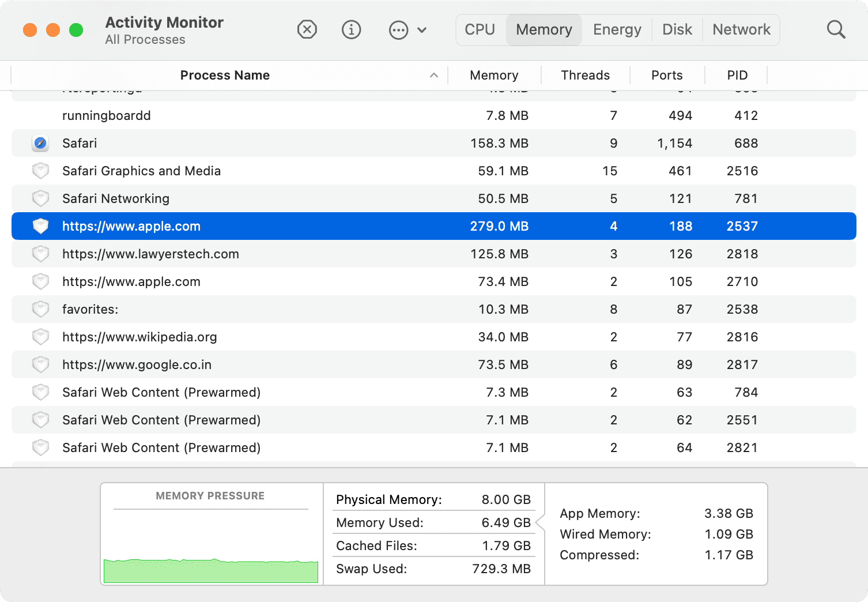The image size is (868, 602).
Task: Click shield icon beside wikipedia.org process
Action: pyautogui.click(x=40, y=337)
